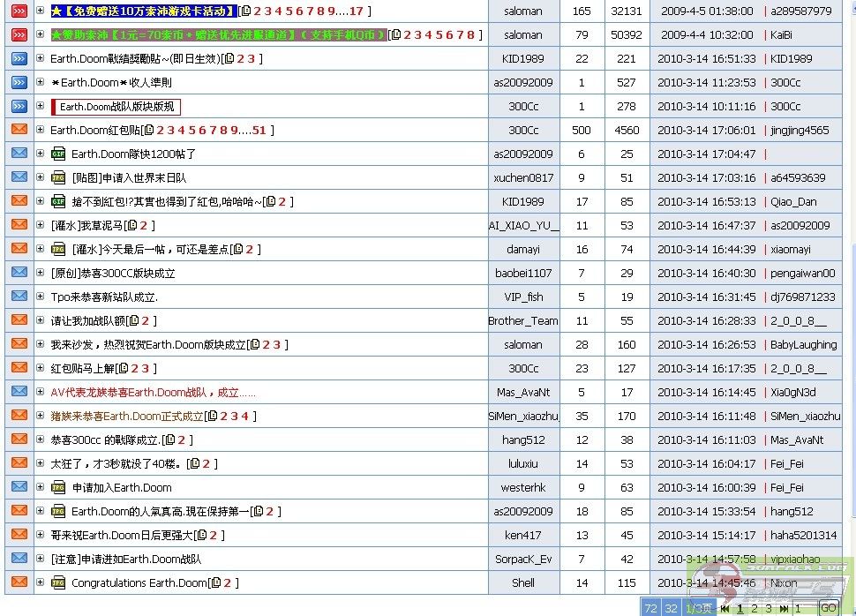Jump to first page using rewind icon

[x=725, y=608]
